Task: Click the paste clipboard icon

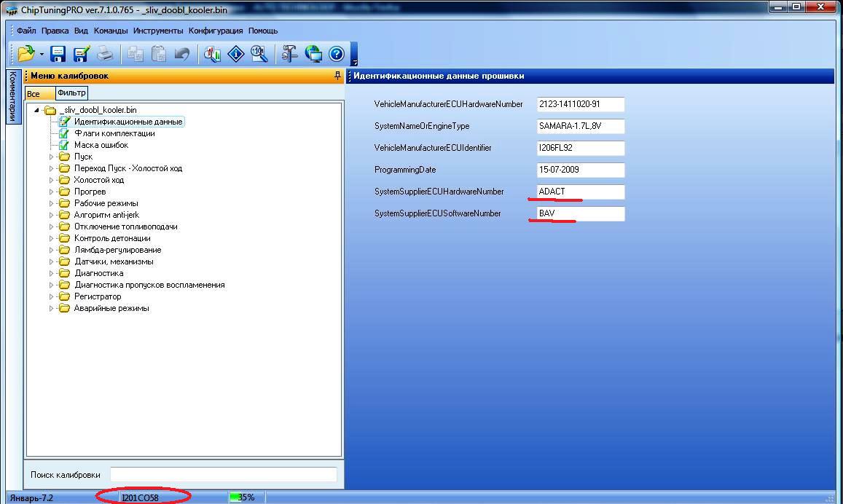Action: point(158,54)
